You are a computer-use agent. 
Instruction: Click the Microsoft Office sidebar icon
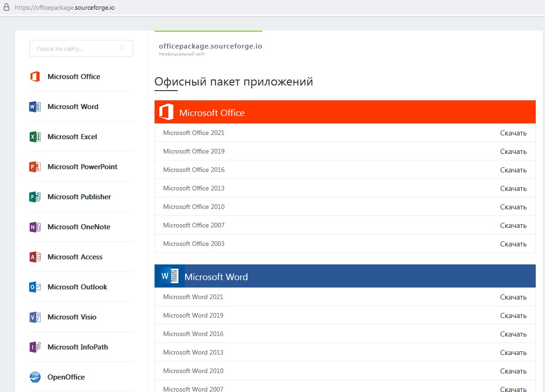[35, 77]
